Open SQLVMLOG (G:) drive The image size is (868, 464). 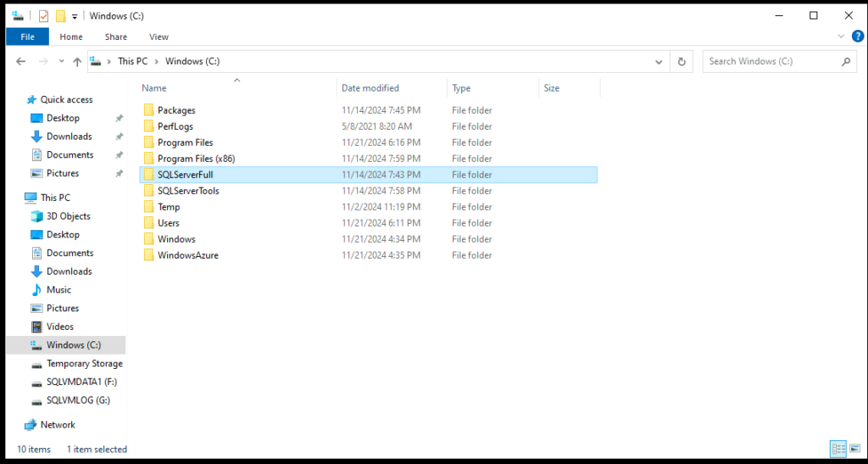[78, 400]
